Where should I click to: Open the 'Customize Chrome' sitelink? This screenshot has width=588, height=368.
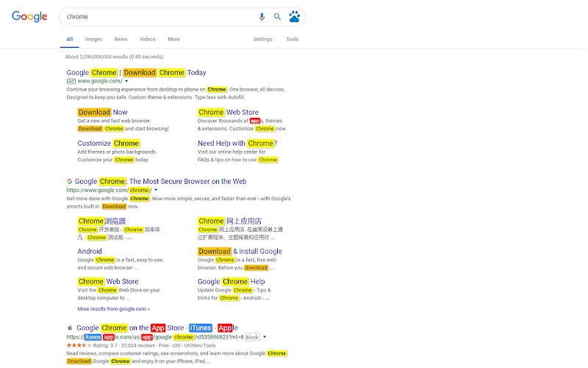point(109,144)
